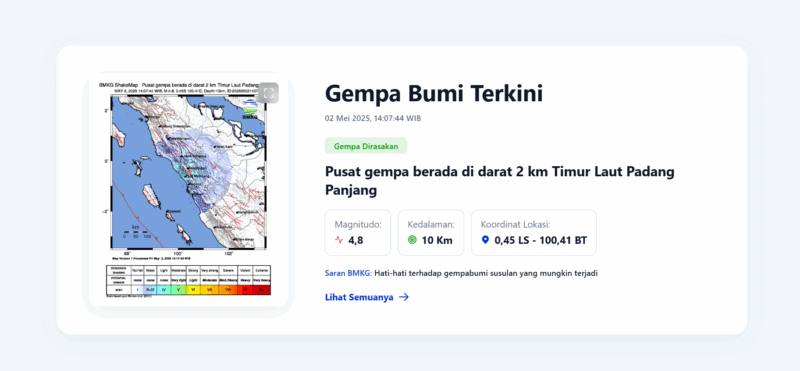Click the Gempa Bumi Terkini heading

[x=434, y=94]
